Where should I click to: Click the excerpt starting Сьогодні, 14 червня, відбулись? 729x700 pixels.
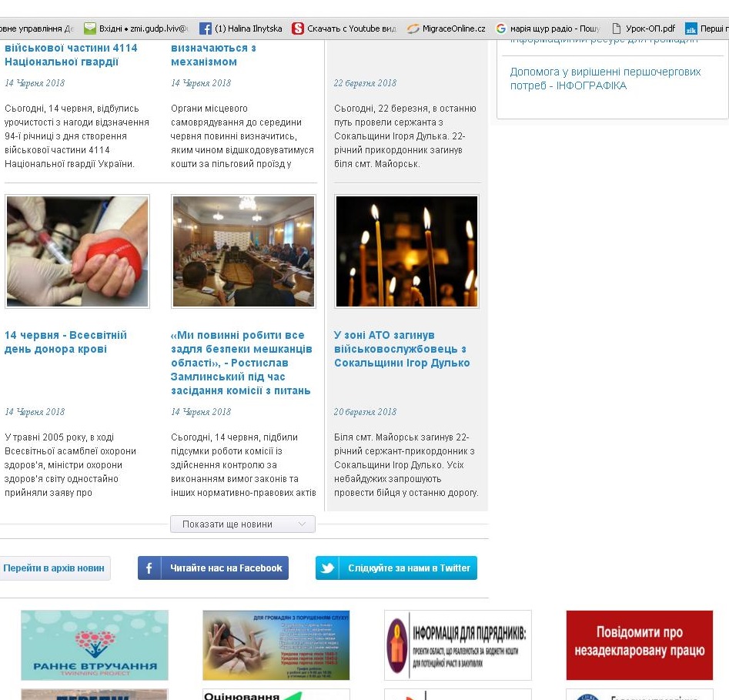[77, 136]
